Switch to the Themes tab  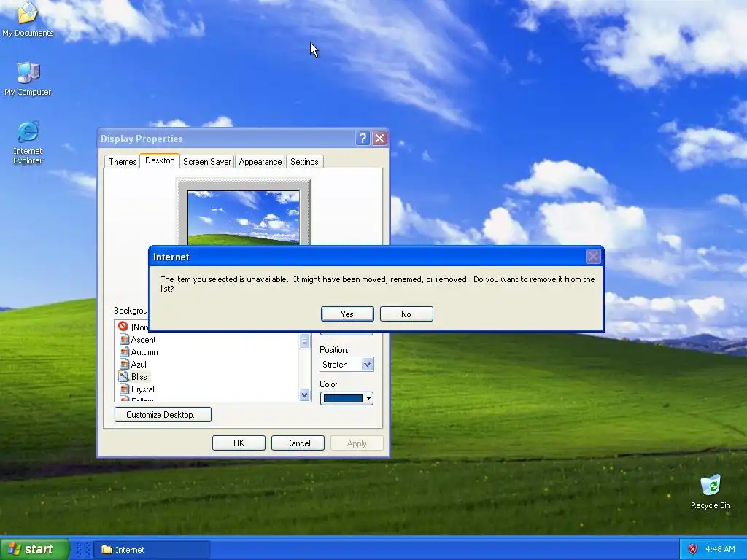coord(123,162)
